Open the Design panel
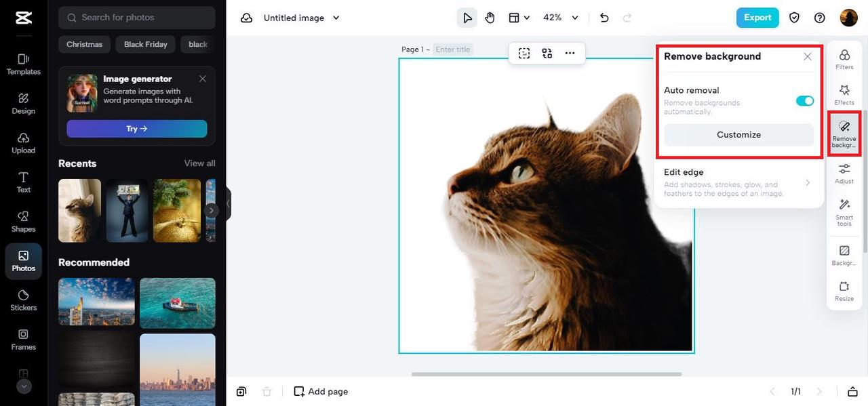The width and height of the screenshot is (868, 406). 24,104
